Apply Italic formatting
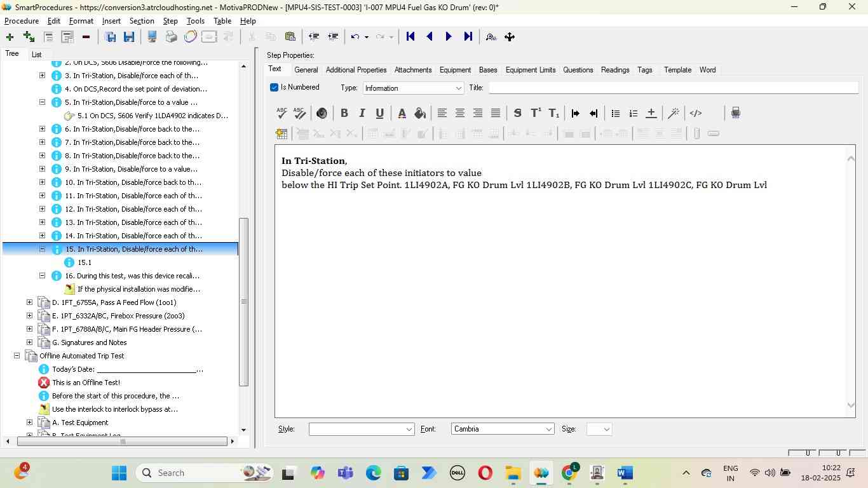The image size is (868, 488). (362, 113)
